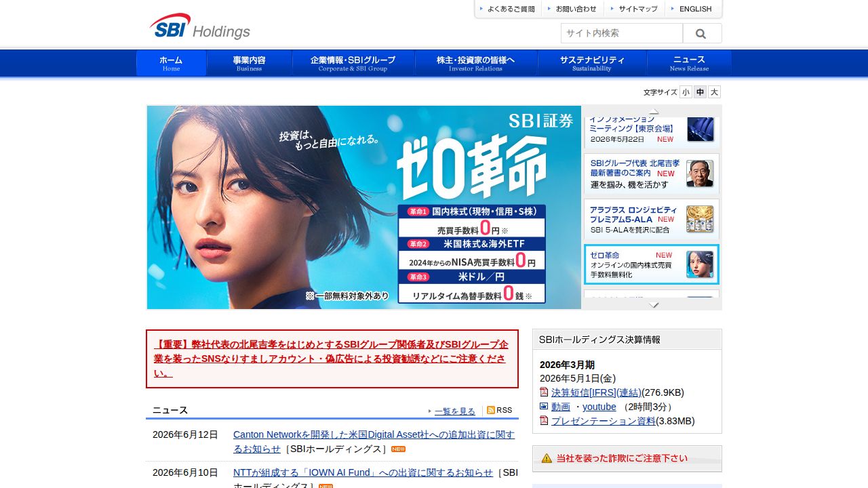Set font size to large (大)

[x=714, y=92]
